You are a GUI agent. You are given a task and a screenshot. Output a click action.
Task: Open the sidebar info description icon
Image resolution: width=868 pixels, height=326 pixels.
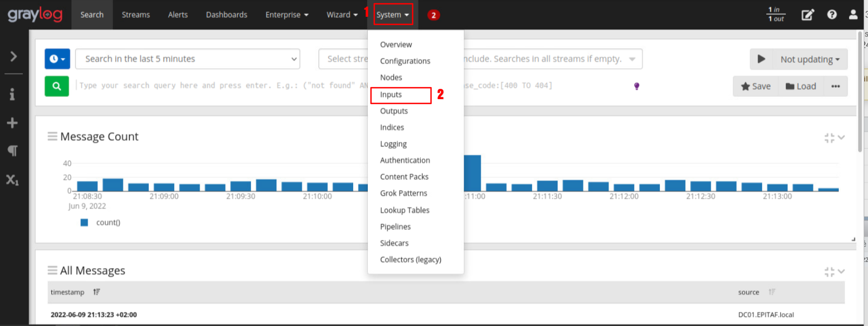[12, 94]
